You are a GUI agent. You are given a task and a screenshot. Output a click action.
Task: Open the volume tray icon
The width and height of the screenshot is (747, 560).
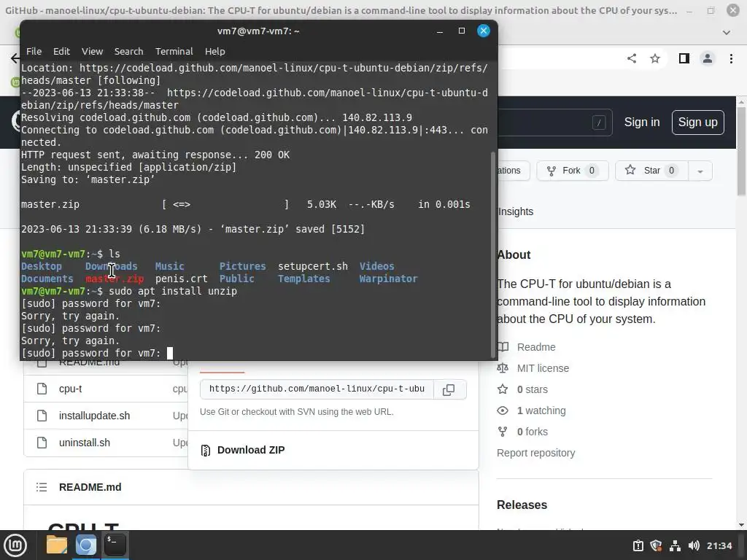coord(694,545)
